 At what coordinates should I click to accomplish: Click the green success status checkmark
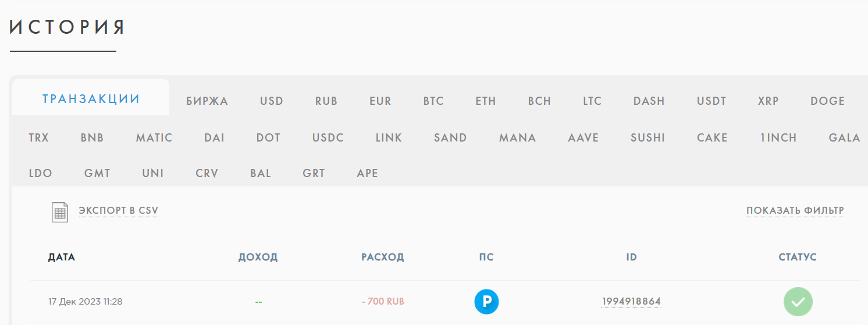point(798,302)
